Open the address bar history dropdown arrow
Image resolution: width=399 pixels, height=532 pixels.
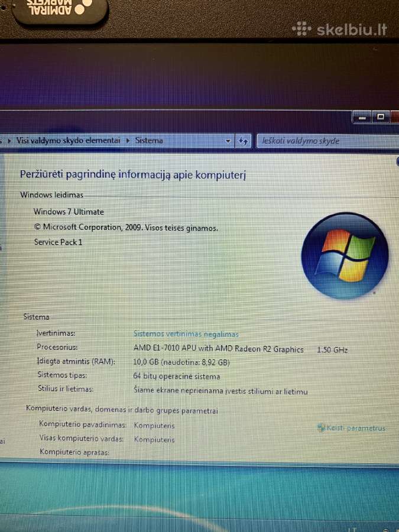(x=228, y=141)
